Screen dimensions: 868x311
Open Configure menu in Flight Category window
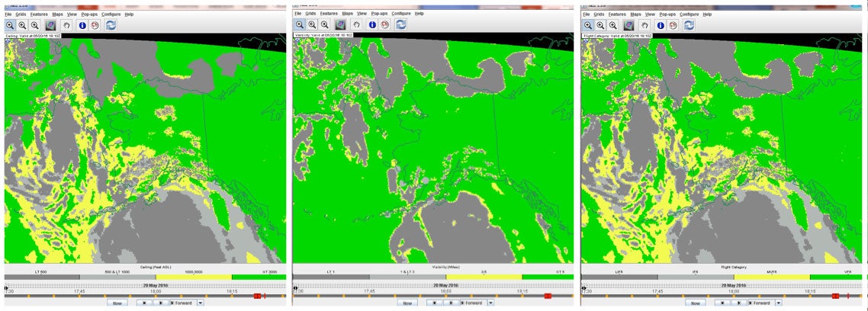(689, 14)
